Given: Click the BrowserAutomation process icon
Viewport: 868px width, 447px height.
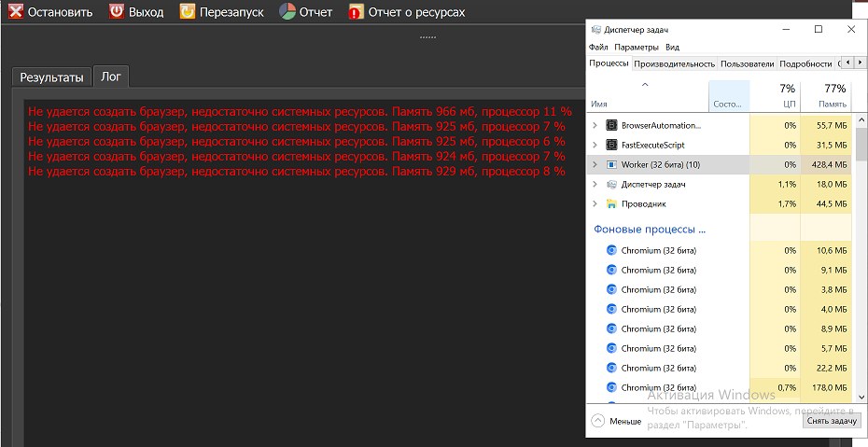Looking at the screenshot, I should click(x=612, y=125).
